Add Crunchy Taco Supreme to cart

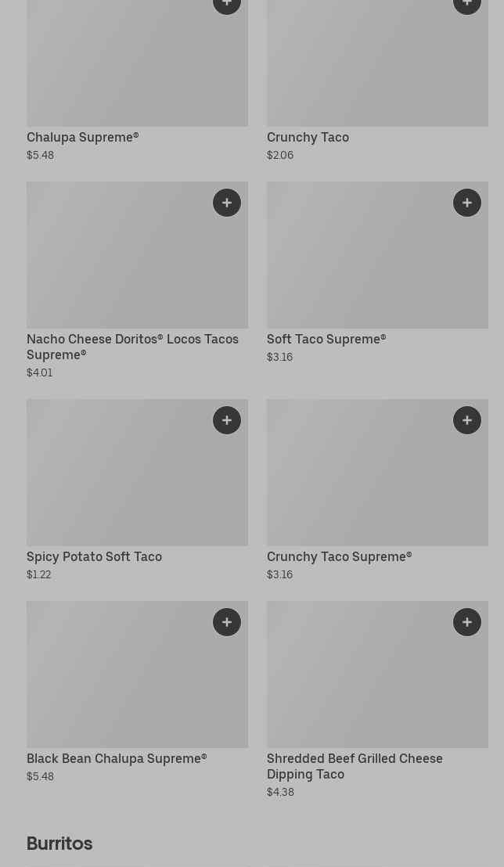tap(467, 420)
